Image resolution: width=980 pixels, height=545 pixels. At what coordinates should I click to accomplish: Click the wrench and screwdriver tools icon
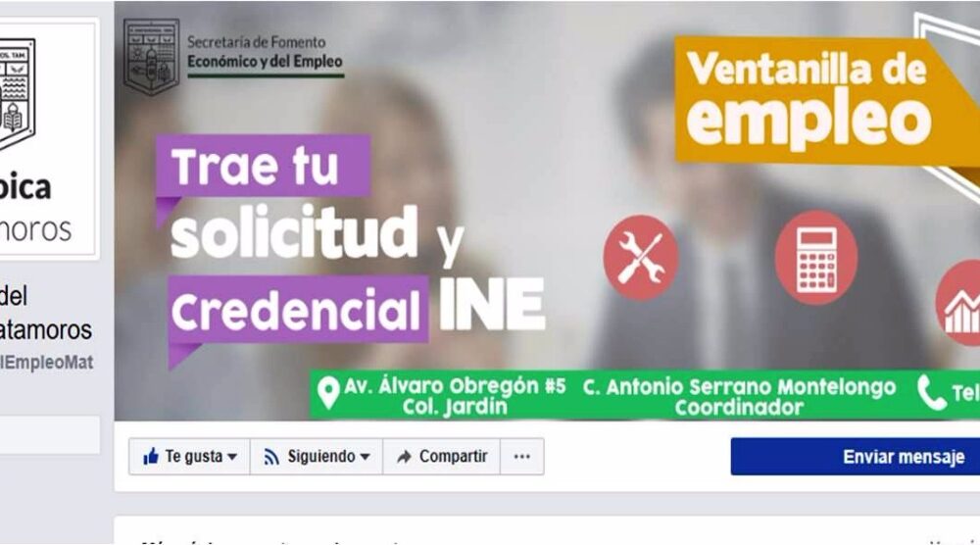(641, 258)
